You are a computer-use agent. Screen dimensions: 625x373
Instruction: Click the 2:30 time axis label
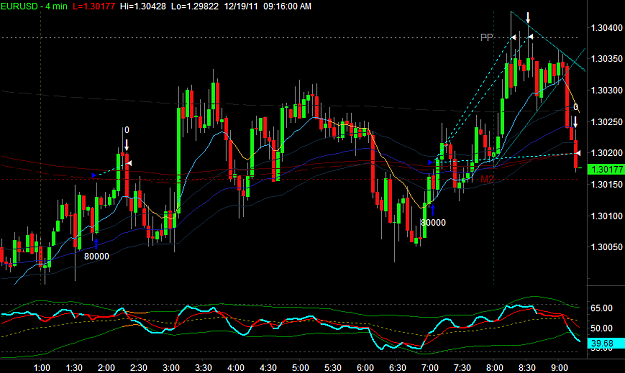138,367
